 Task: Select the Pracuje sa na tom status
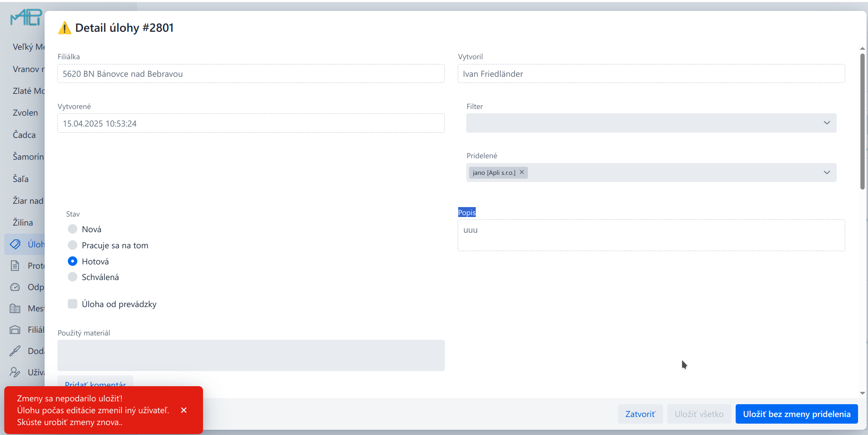(73, 245)
